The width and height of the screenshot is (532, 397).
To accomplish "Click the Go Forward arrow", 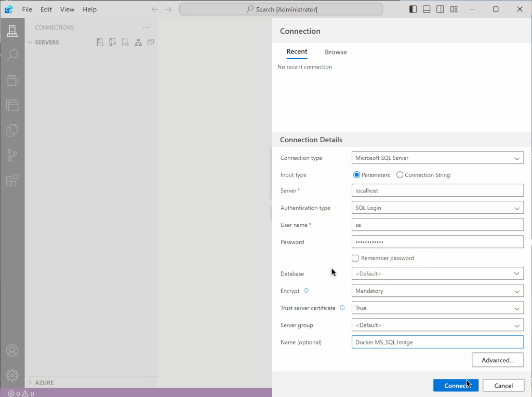I will (x=168, y=9).
